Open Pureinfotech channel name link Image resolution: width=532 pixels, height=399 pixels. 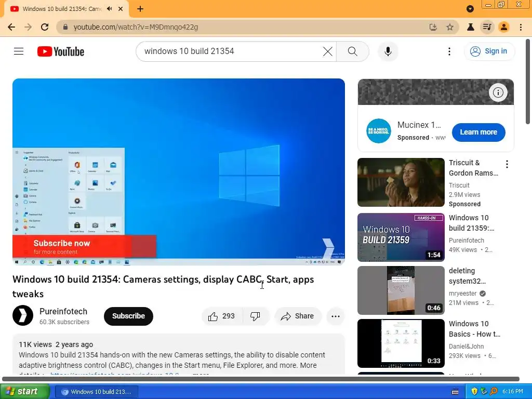tap(63, 311)
